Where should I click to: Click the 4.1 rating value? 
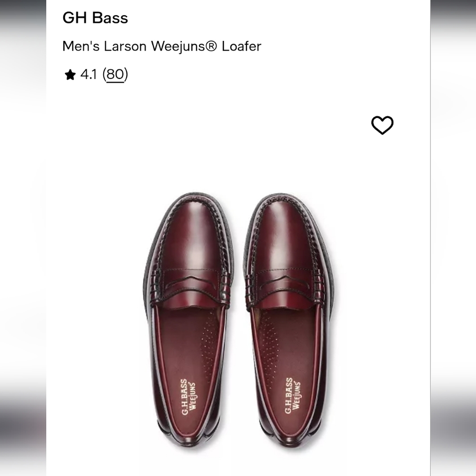89,74
